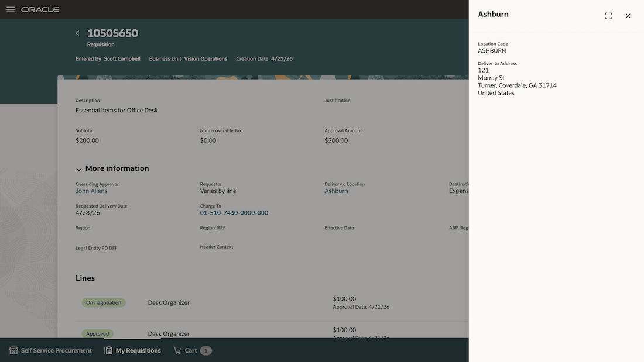Click Creation Date 4/21/26 value
This screenshot has width=644, height=362.
coord(282,58)
